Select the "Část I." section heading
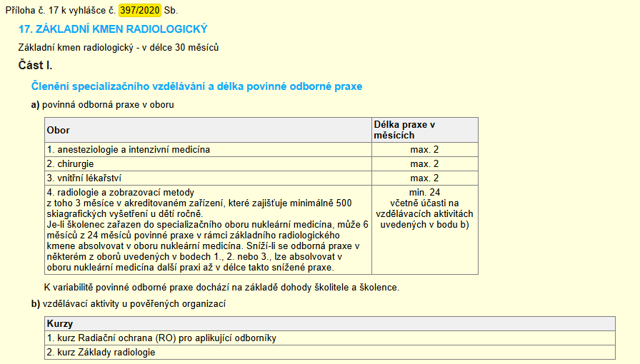Screen dimensions: 640x364 click(x=35, y=66)
